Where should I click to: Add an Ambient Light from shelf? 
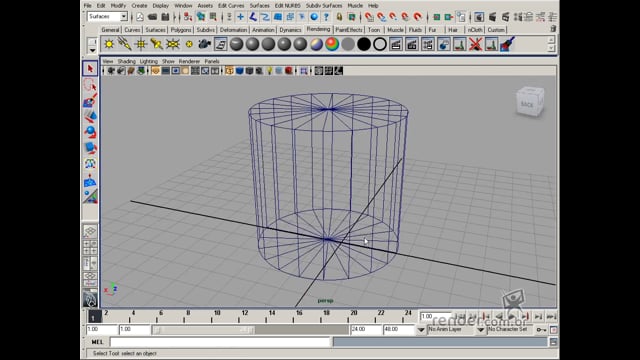(109, 44)
